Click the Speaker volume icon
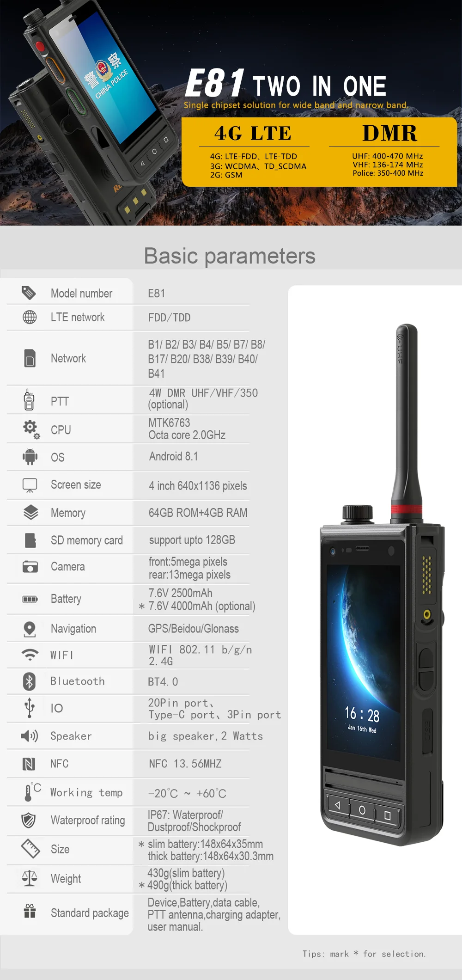Screen dimensions: 462x980 click(x=29, y=735)
